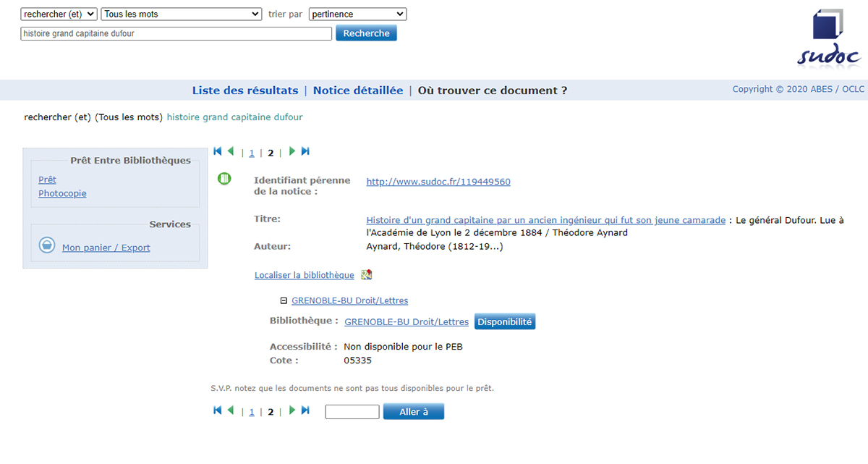Open the rechercher (et) dropdown
The image size is (868, 464).
point(59,14)
